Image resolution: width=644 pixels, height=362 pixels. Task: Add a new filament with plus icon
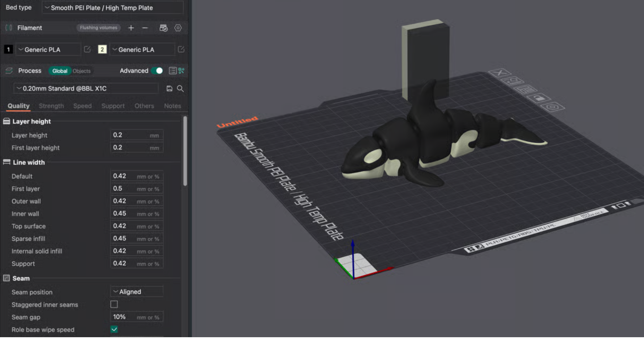pyautogui.click(x=131, y=28)
